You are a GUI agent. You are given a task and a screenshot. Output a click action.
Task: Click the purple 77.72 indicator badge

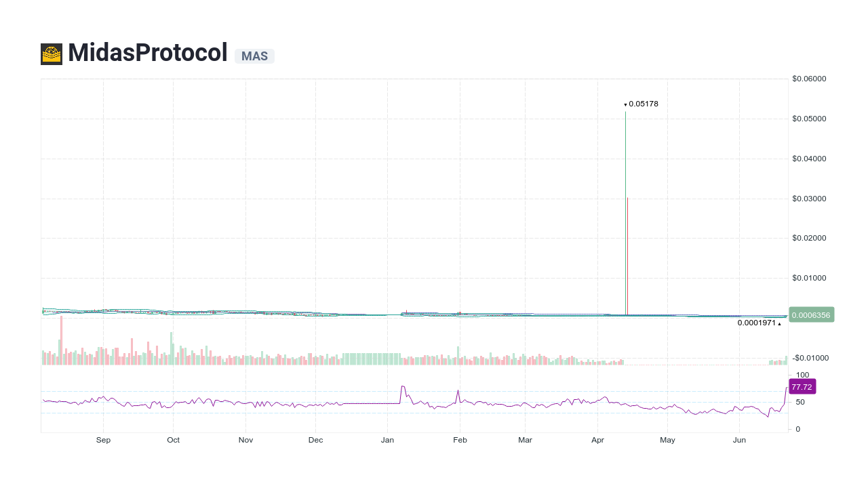802,386
